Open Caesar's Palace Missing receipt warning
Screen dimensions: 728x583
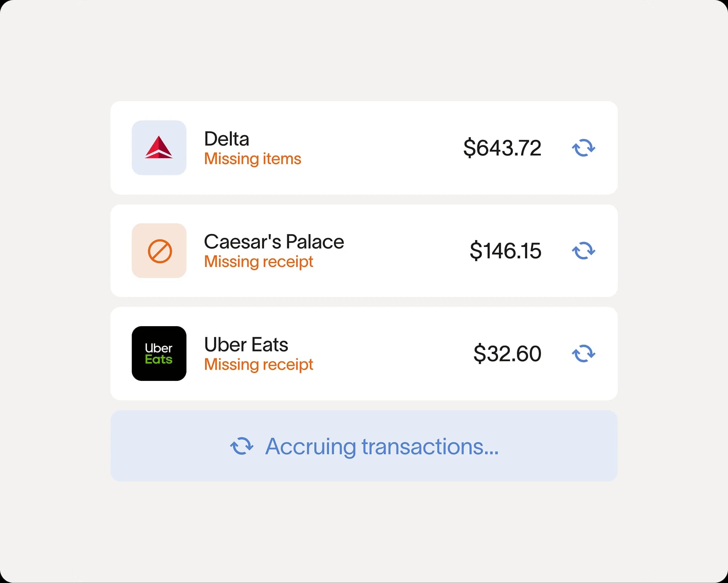click(258, 262)
